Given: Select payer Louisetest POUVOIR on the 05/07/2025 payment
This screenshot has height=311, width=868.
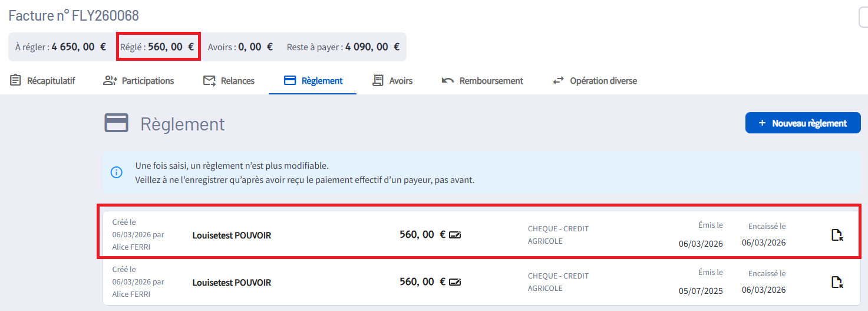Looking at the screenshot, I should (232, 283).
